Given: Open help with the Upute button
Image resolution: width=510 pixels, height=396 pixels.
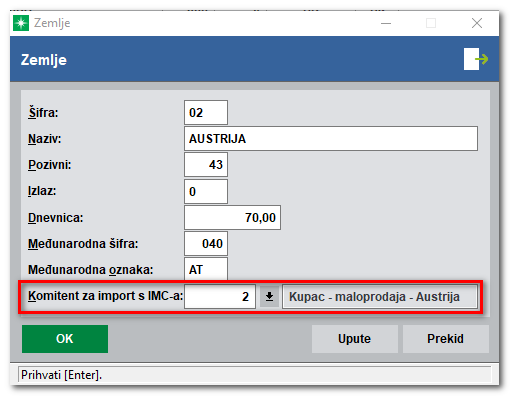Looking at the screenshot, I should point(355,339).
